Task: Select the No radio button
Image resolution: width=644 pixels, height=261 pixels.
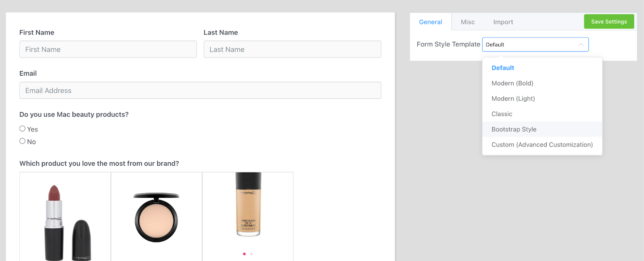Action: point(23,141)
